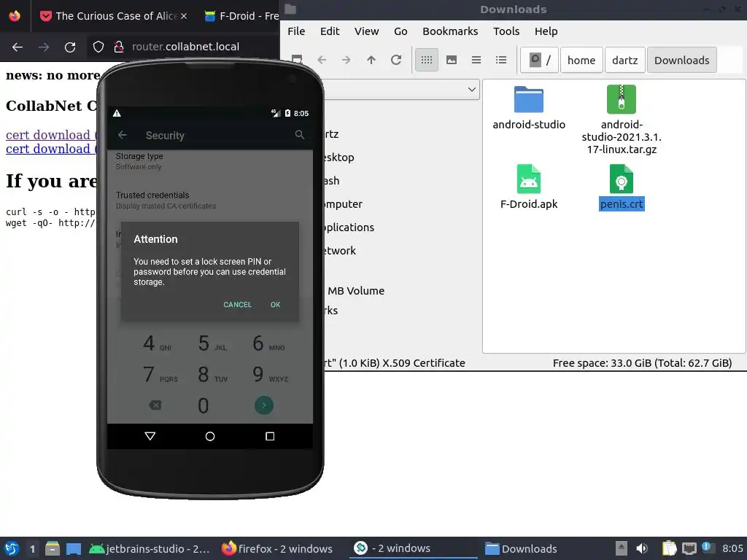Switch to compact list view
This screenshot has height=560, width=747.
click(476, 60)
